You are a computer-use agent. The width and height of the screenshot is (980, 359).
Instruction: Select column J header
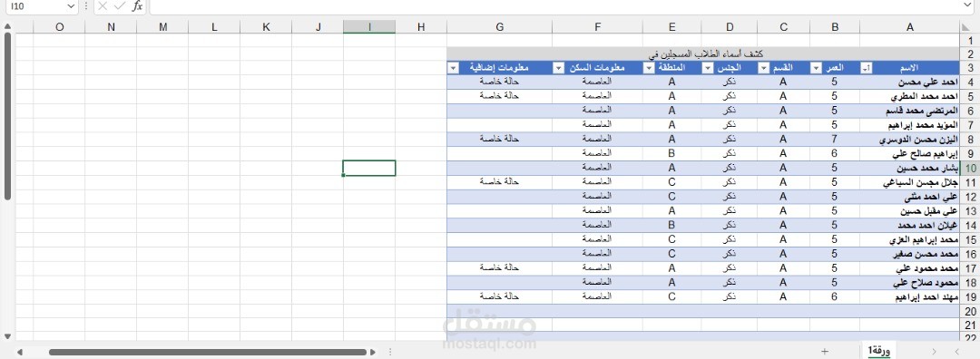[318, 27]
